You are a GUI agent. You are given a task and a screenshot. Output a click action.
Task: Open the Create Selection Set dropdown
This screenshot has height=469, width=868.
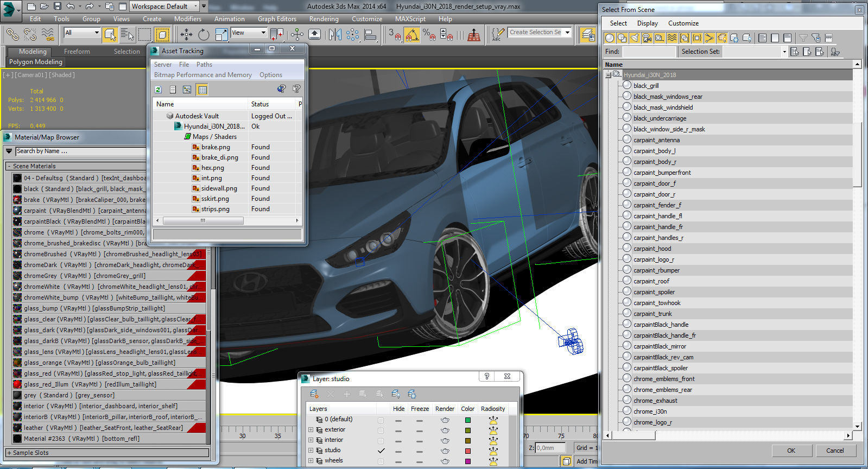tap(567, 33)
